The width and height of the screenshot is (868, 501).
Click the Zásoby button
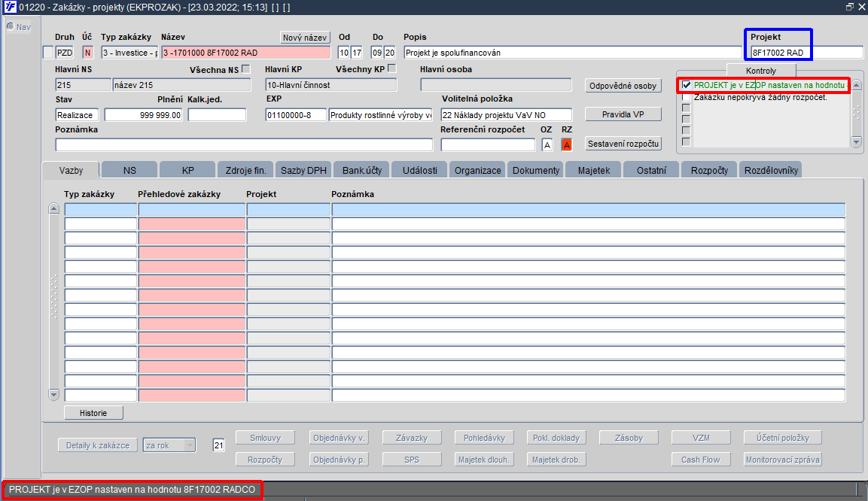[x=629, y=438]
